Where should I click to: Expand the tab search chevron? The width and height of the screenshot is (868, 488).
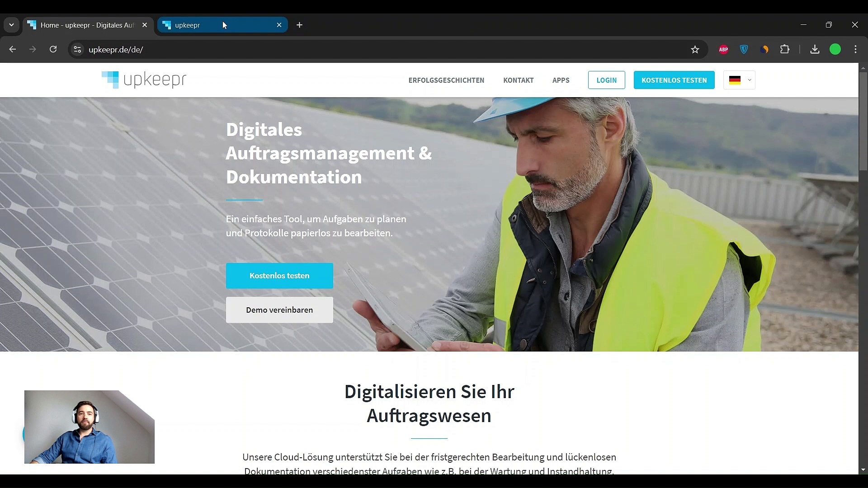click(x=11, y=25)
